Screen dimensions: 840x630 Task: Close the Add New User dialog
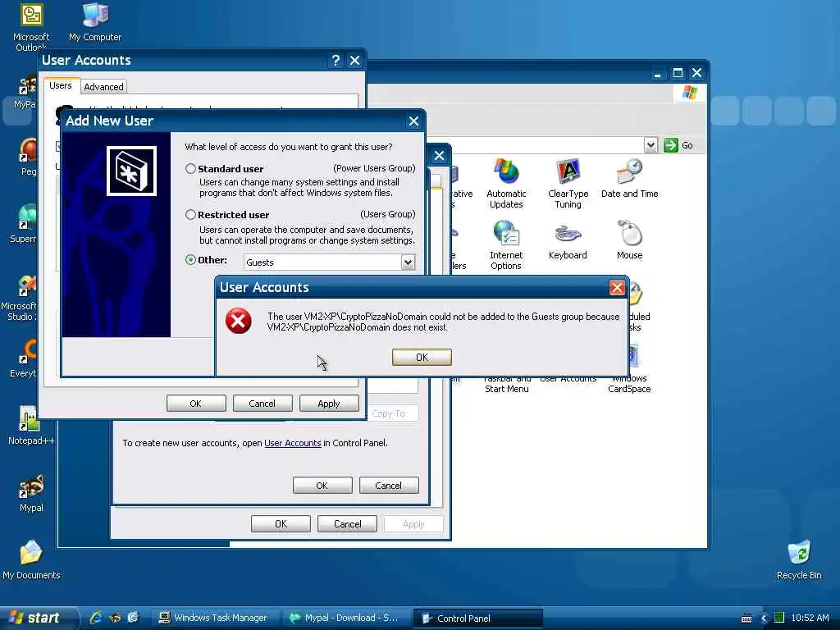coord(413,121)
